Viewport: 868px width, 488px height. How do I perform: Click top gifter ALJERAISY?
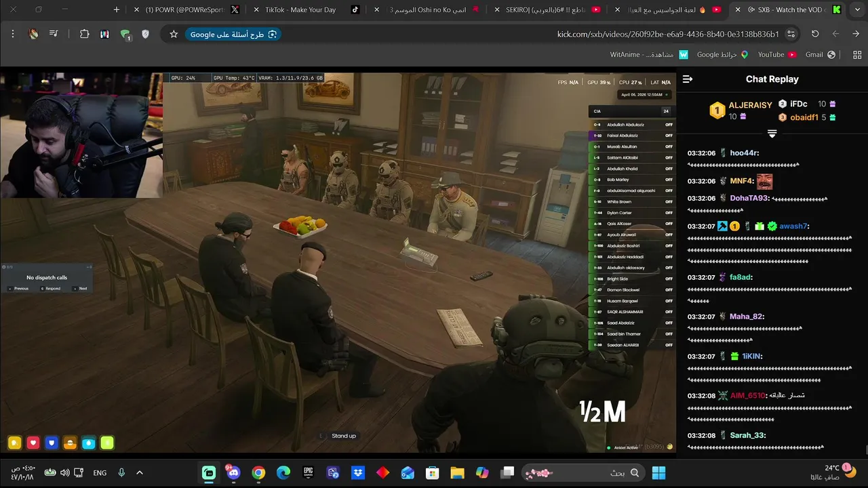point(750,105)
